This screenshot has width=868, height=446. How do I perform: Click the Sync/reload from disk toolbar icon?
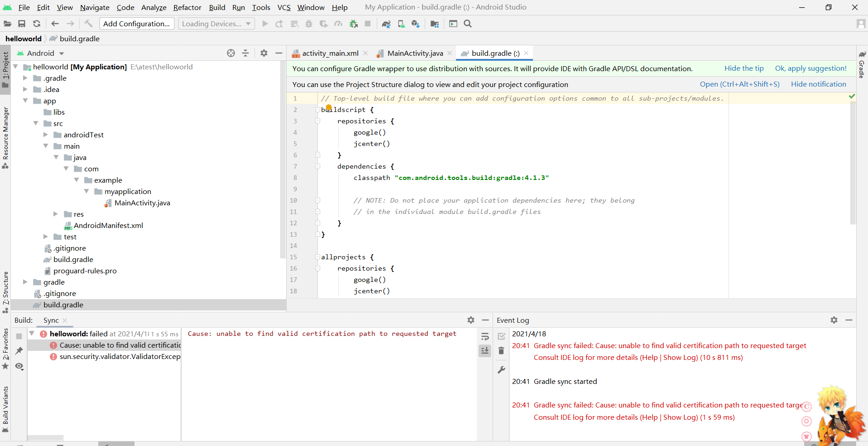pyautogui.click(x=37, y=24)
